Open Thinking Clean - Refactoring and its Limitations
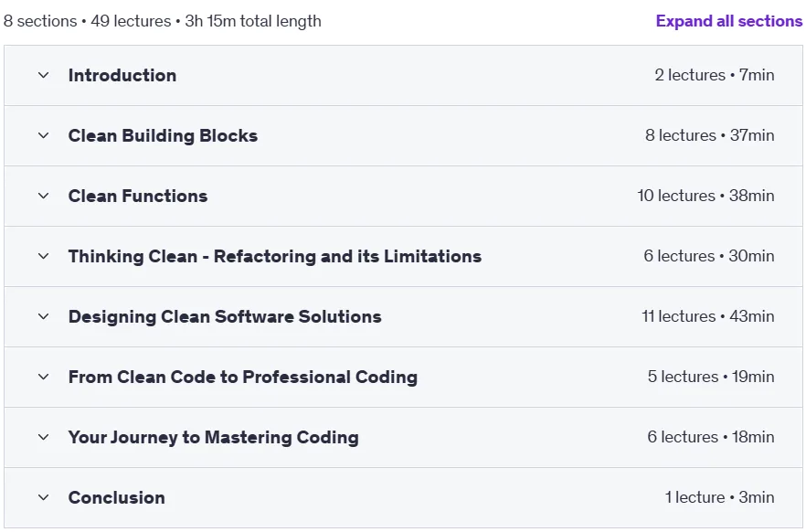 click(x=275, y=256)
